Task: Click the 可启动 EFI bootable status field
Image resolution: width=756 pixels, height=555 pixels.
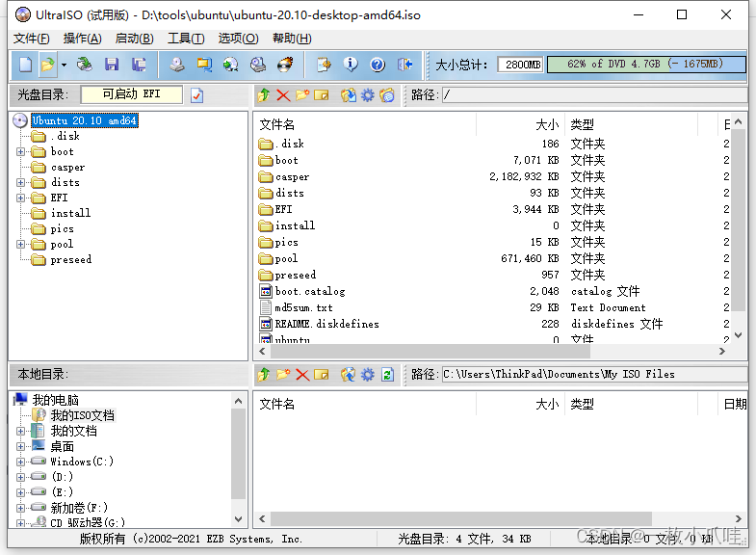Action: (x=132, y=94)
